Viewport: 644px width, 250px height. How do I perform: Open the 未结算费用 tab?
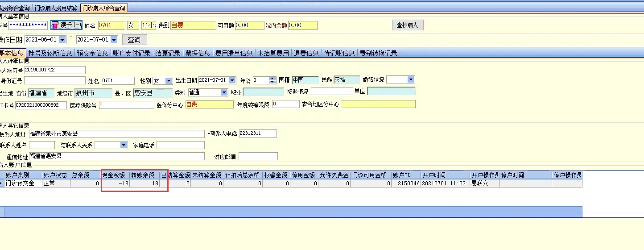point(272,53)
